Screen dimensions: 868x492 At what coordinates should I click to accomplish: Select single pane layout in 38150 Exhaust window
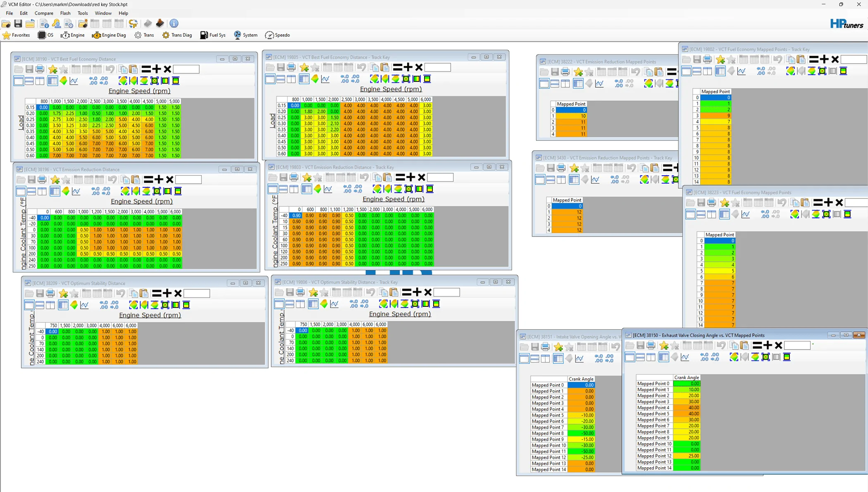point(630,357)
